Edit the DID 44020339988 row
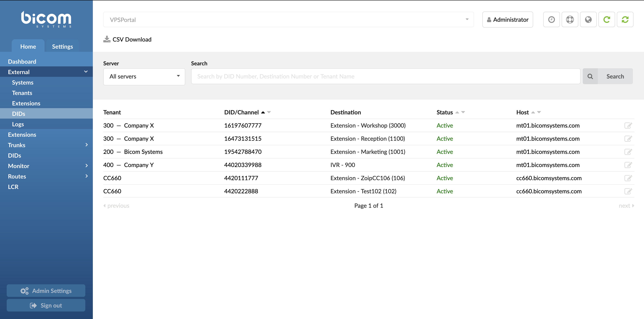This screenshot has width=644, height=319. point(628,165)
